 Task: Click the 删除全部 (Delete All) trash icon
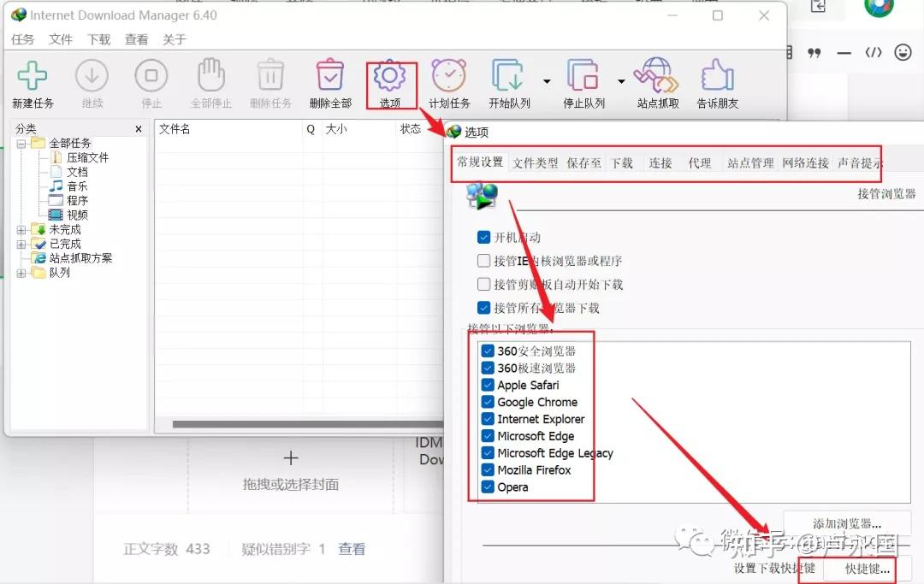pos(330,75)
